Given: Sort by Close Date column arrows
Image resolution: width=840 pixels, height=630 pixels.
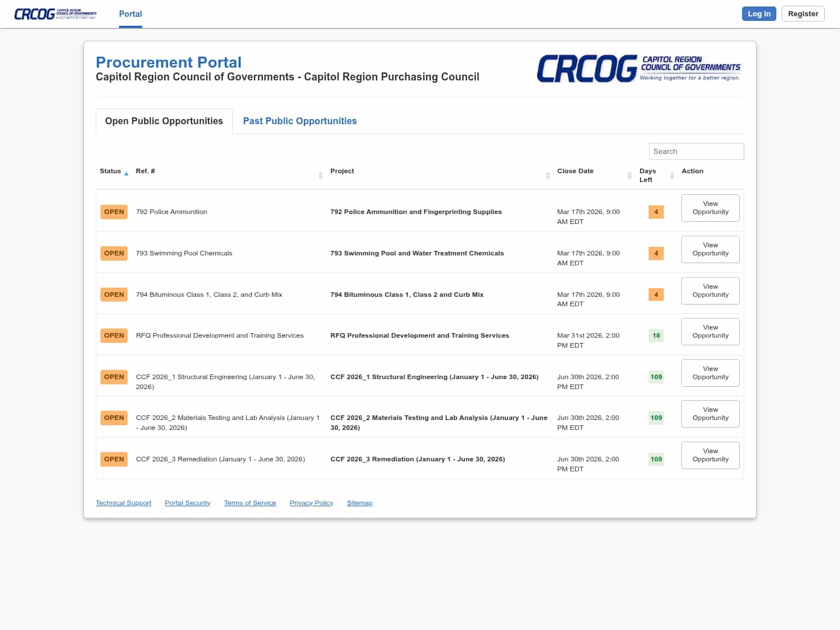Looking at the screenshot, I should [x=629, y=176].
